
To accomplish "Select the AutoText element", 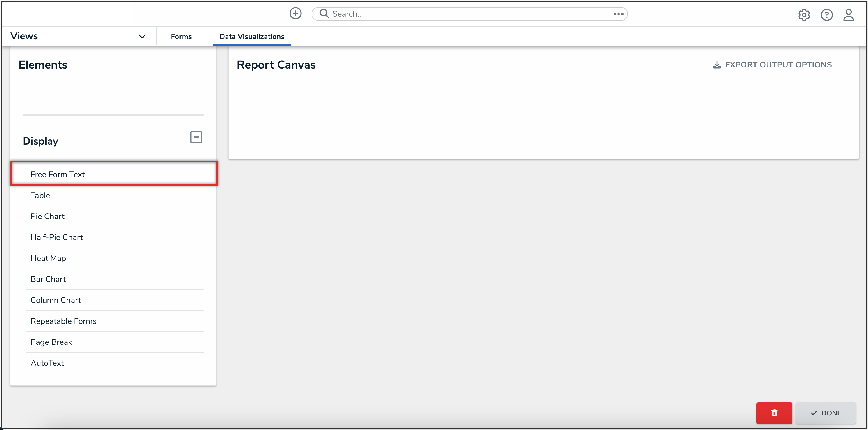I will coord(47,363).
